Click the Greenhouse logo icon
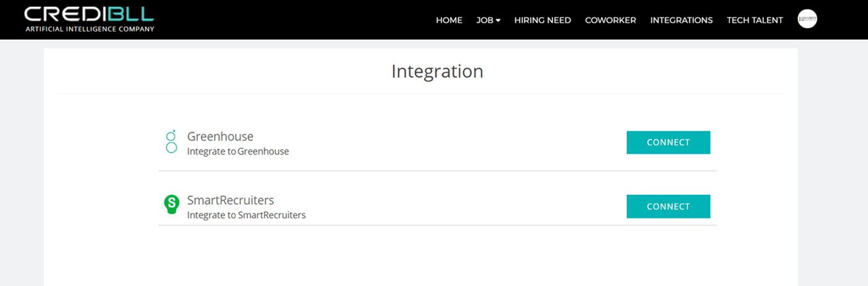Image resolution: width=868 pixels, height=286 pixels. pyautogui.click(x=172, y=142)
